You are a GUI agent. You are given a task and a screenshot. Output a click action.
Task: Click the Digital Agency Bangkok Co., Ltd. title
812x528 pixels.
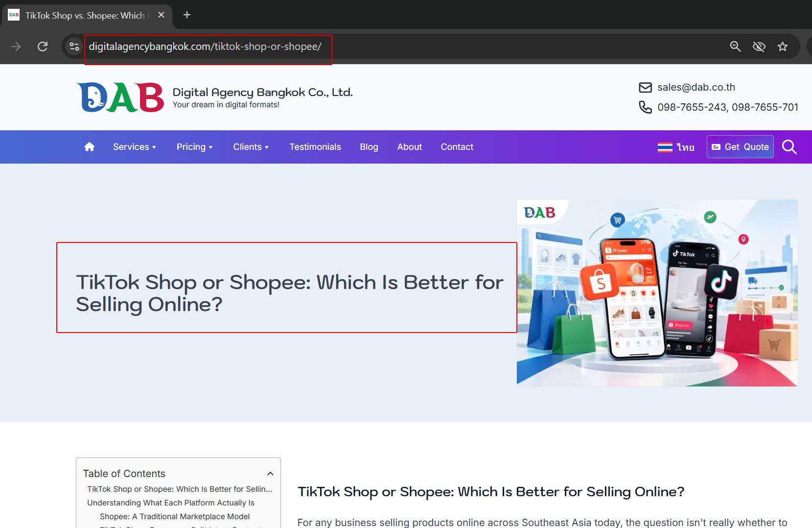pos(263,92)
